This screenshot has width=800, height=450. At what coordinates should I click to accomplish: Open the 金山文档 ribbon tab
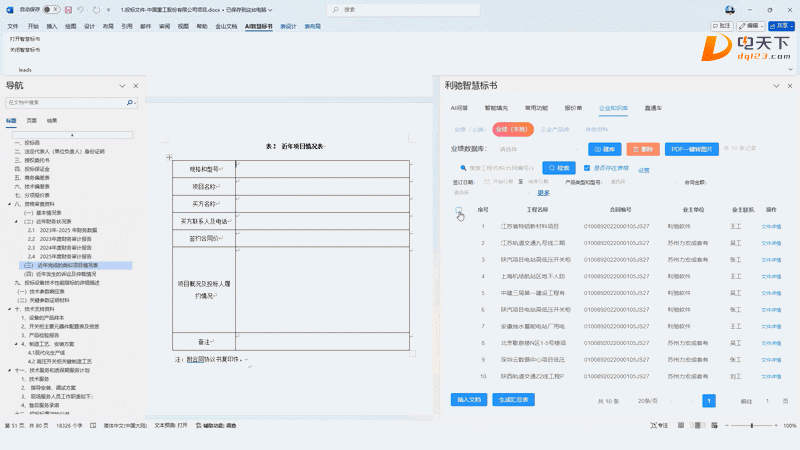226,26
